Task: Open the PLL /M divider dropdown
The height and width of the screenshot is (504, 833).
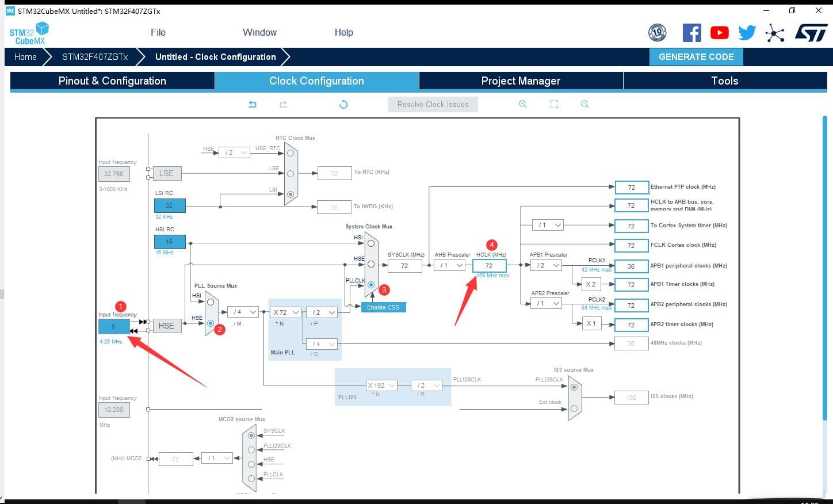Action: [243, 312]
